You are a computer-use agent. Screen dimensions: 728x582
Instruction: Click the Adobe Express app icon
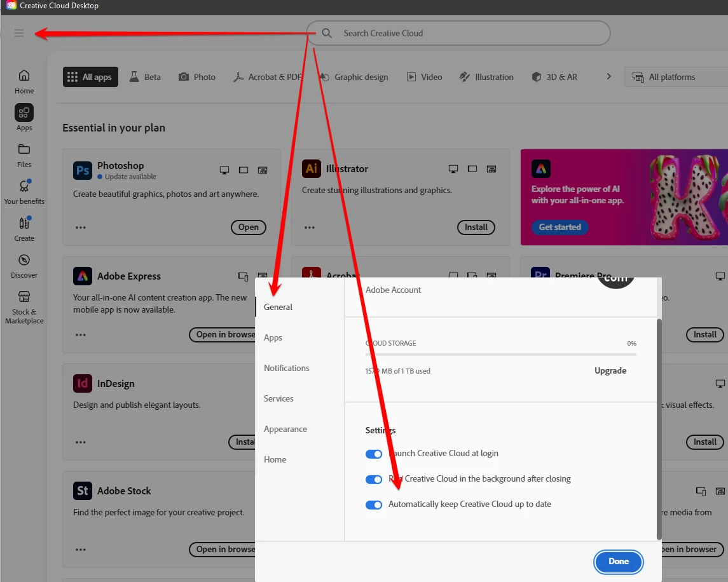[83, 276]
